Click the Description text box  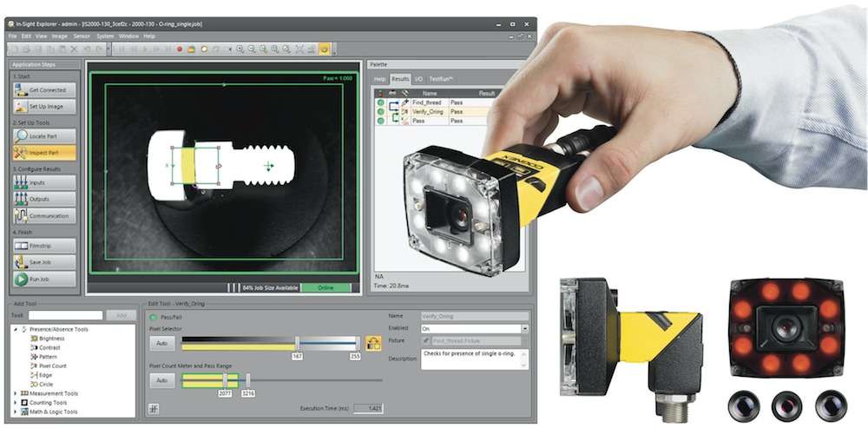pyautogui.click(x=475, y=359)
